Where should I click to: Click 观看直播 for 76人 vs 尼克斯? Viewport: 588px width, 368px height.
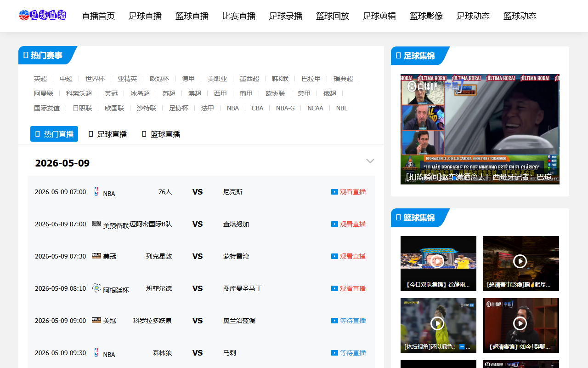coord(353,192)
